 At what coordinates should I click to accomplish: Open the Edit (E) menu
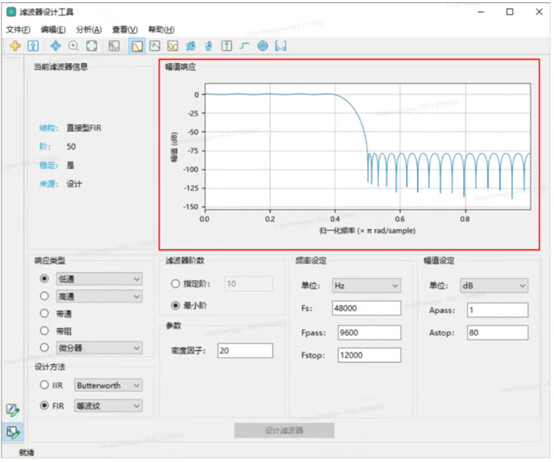click(53, 30)
